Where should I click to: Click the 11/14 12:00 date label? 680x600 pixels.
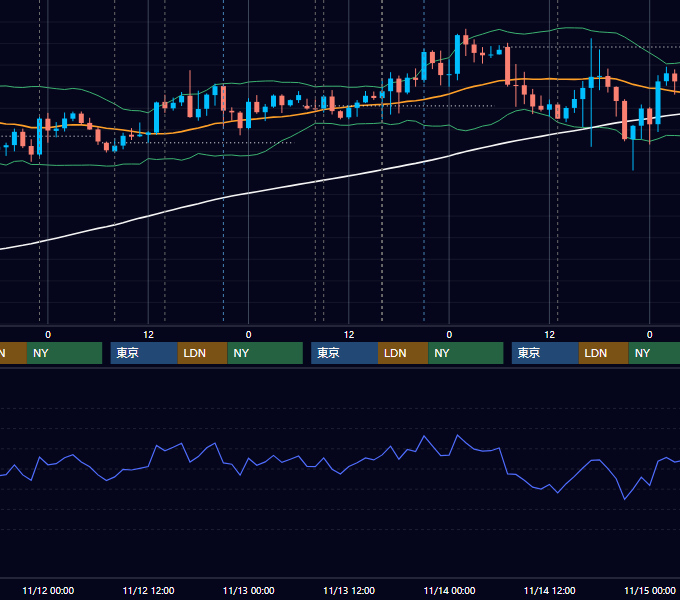(x=549, y=590)
